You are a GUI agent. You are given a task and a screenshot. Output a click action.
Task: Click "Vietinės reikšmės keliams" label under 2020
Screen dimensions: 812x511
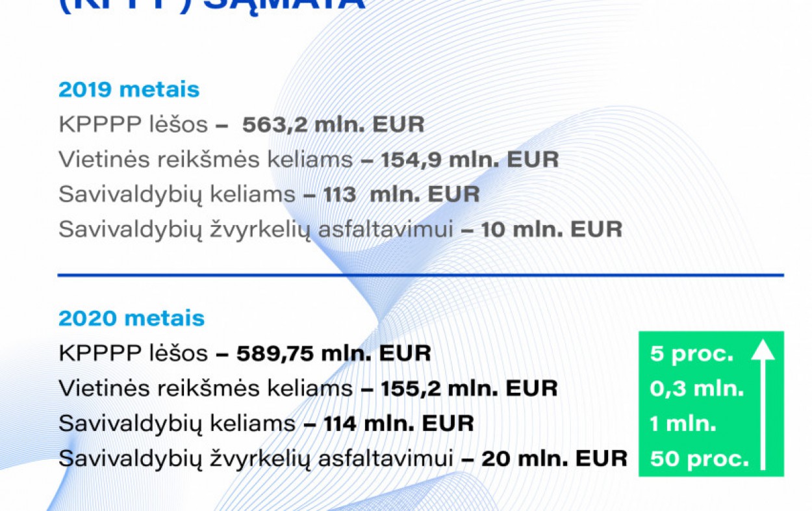206,389
